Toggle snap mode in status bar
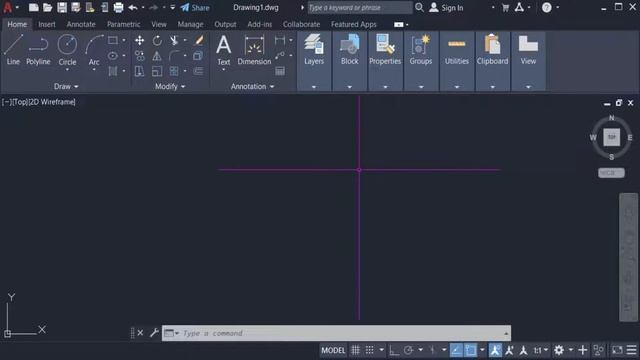This screenshot has height=360, width=640. pos(369,350)
